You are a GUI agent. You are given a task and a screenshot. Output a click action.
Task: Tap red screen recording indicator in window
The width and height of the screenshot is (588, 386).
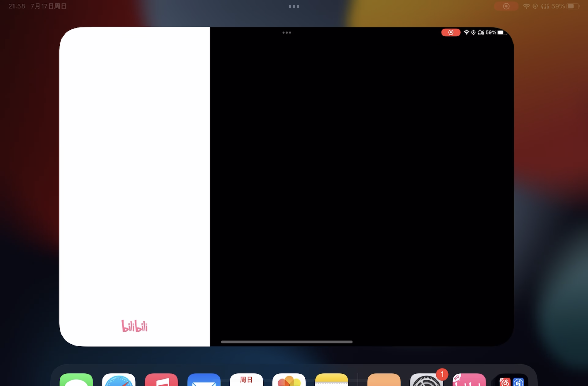[x=451, y=32]
